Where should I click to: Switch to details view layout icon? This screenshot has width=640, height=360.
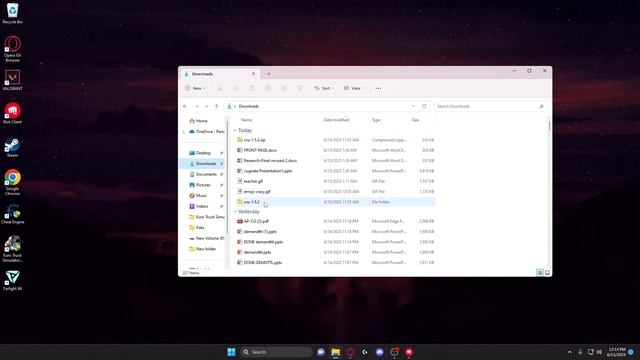click(x=540, y=273)
